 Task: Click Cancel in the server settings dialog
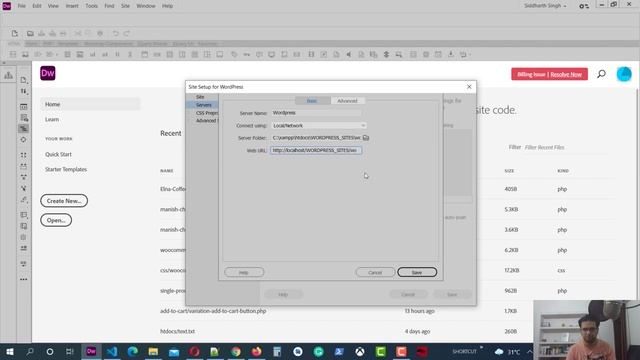point(375,272)
